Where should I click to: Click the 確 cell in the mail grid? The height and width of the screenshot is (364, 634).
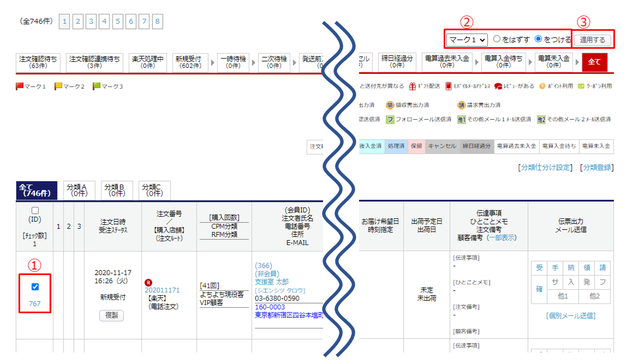point(539,289)
